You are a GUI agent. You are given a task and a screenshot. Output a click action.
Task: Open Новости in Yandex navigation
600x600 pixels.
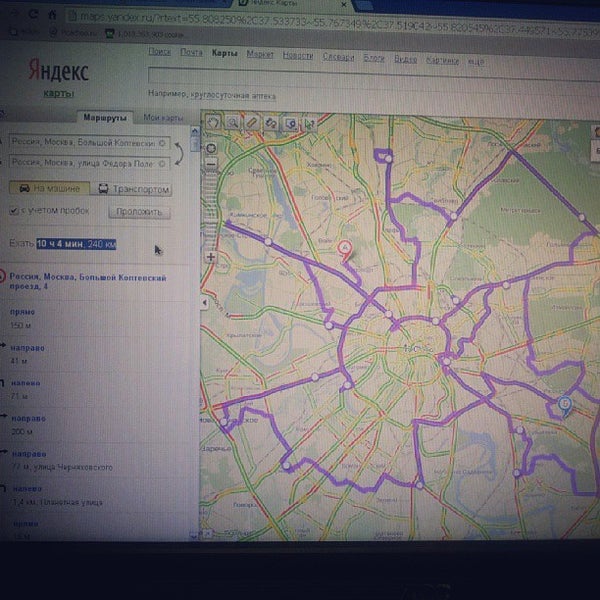(x=298, y=55)
